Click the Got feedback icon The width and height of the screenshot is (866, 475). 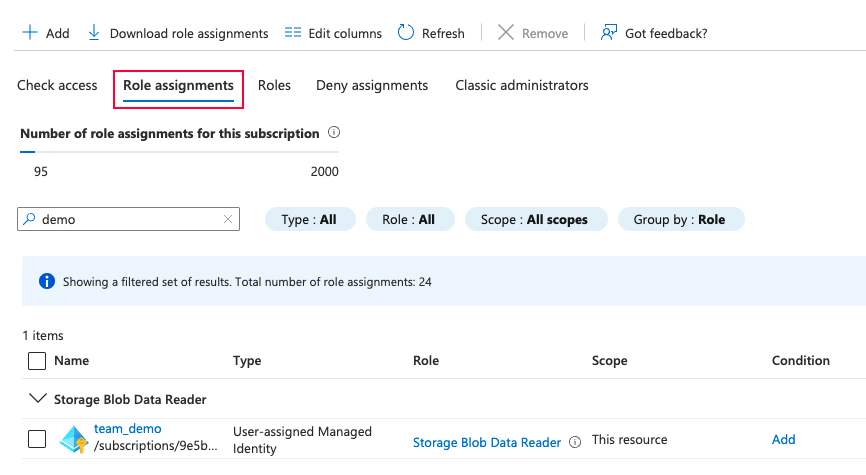point(608,33)
